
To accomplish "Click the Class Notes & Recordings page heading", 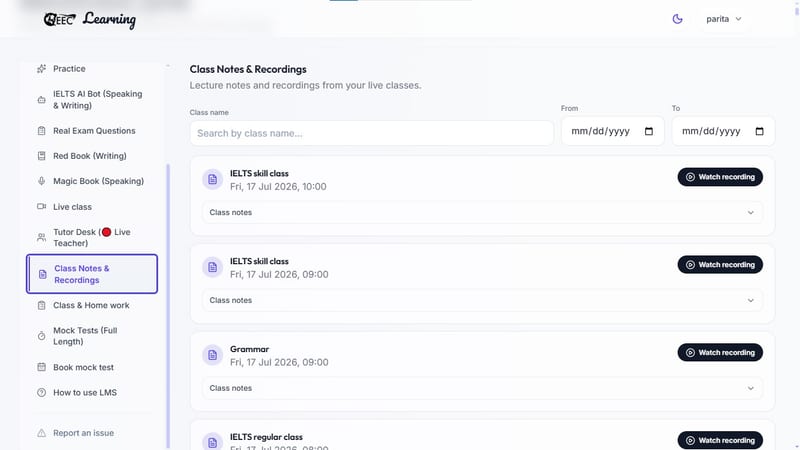I will pos(248,69).
